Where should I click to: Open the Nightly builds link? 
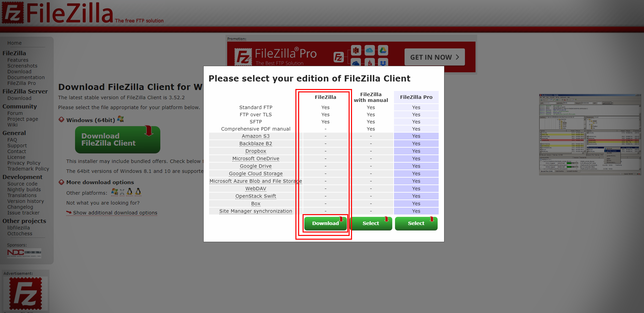[x=24, y=190]
